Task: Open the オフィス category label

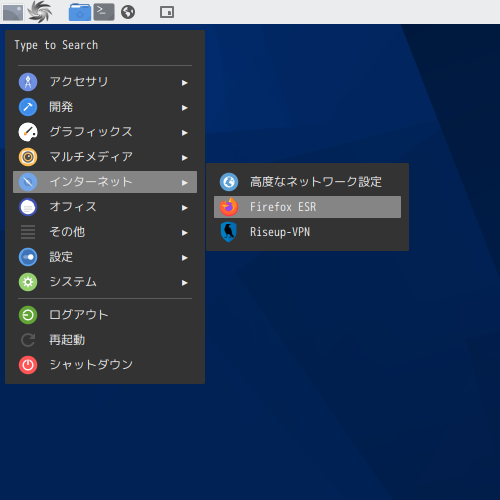Action: pyautogui.click(x=73, y=207)
